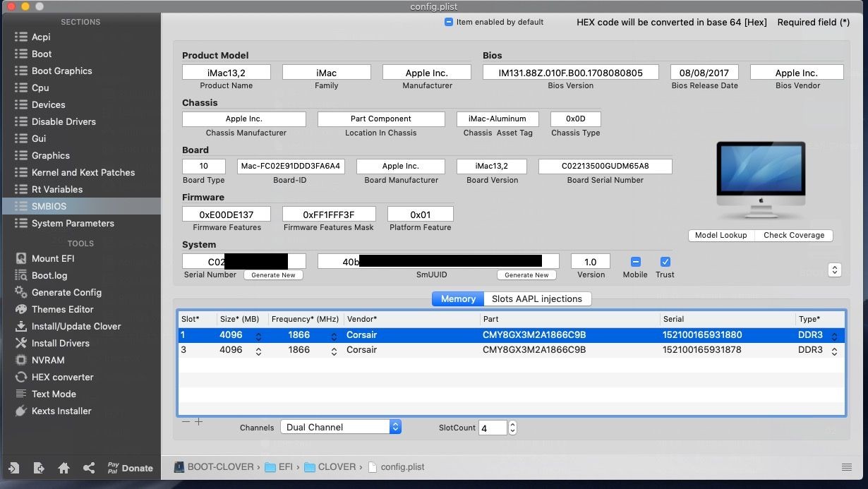Select Kernel and Kext Patches section

click(x=83, y=172)
